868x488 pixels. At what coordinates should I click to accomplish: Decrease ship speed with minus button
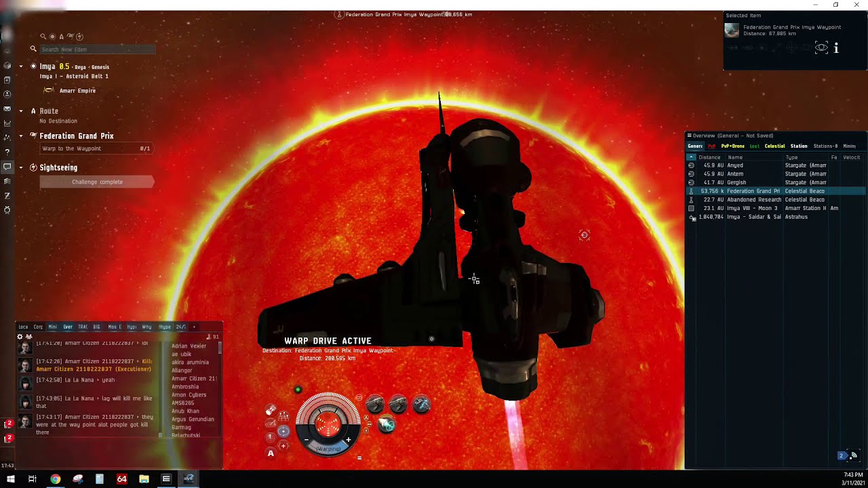click(307, 440)
